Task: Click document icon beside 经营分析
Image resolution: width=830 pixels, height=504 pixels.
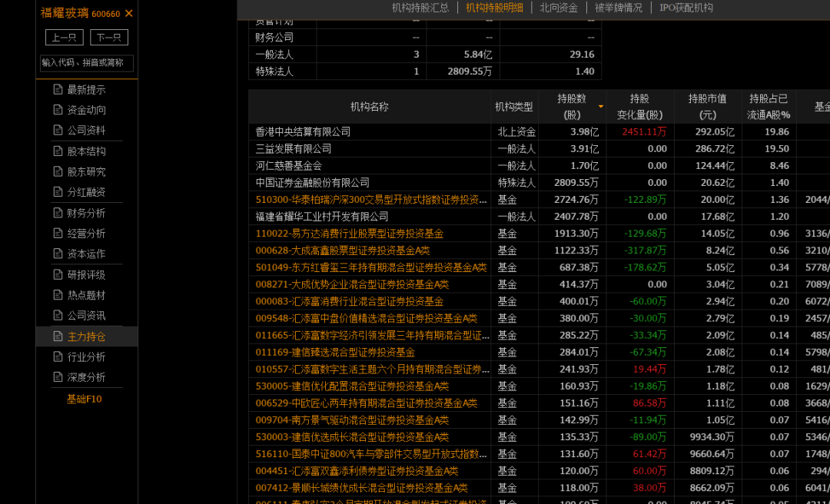Action: [58, 233]
